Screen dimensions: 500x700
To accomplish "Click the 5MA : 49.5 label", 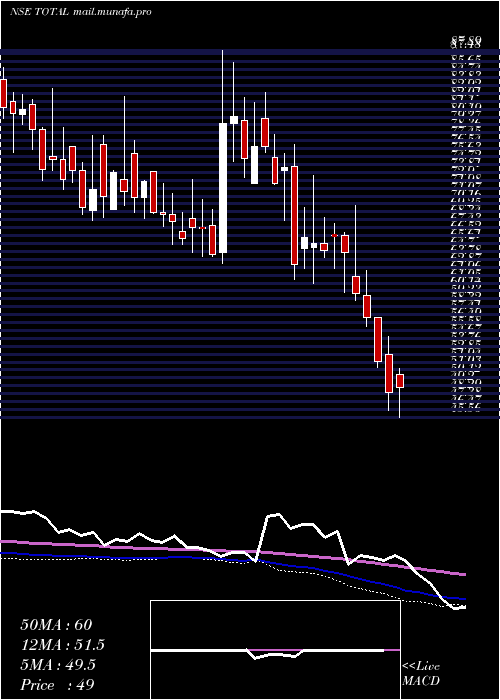I will coord(58,665).
